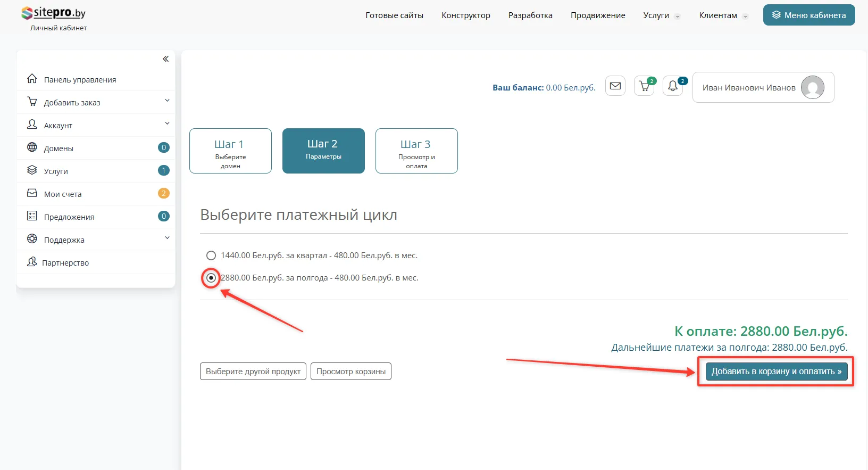Click the user avatar picture
The image size is (868, 470).
tap(812, 87)
